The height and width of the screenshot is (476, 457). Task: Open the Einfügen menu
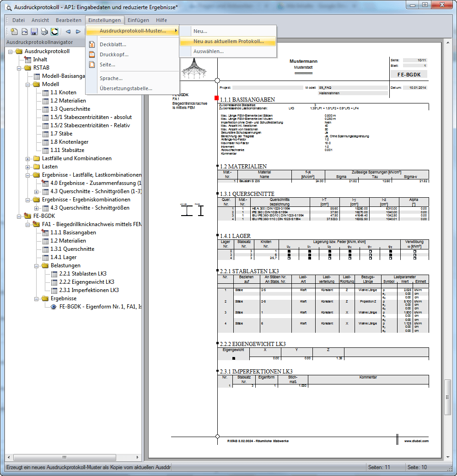[x=138, y=20]
